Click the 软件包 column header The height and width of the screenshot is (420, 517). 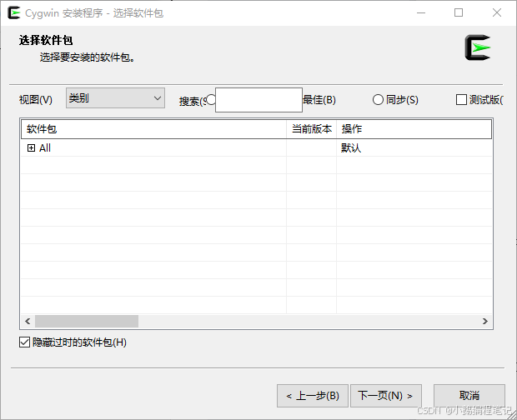tap(153, 129)
